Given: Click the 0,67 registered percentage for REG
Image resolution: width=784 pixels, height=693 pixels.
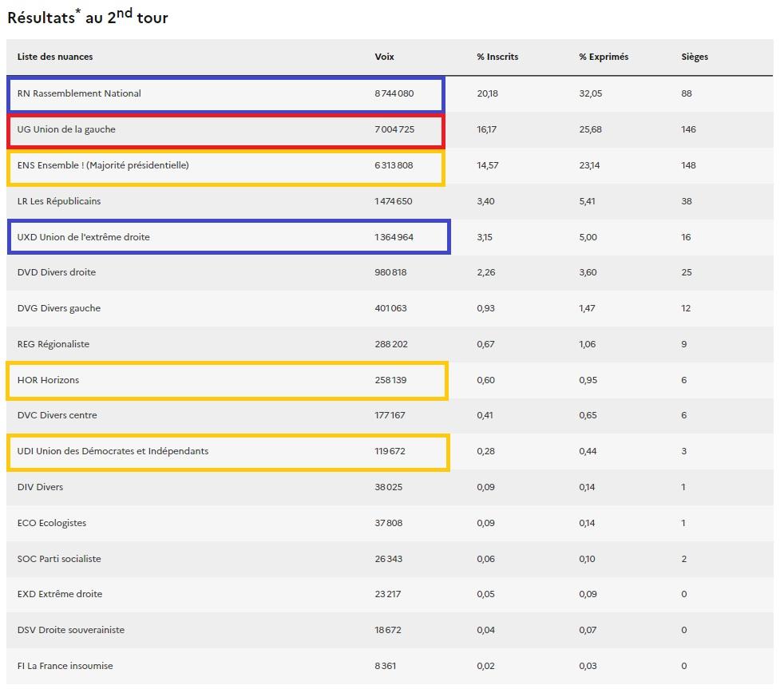Looking at the screenshot, I should pyautogui.click(x=485, y=344).
